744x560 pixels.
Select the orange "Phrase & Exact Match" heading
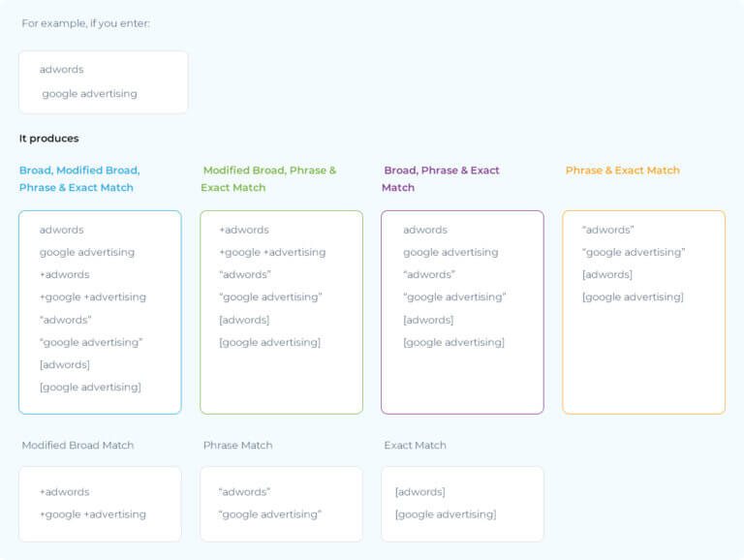622,171
